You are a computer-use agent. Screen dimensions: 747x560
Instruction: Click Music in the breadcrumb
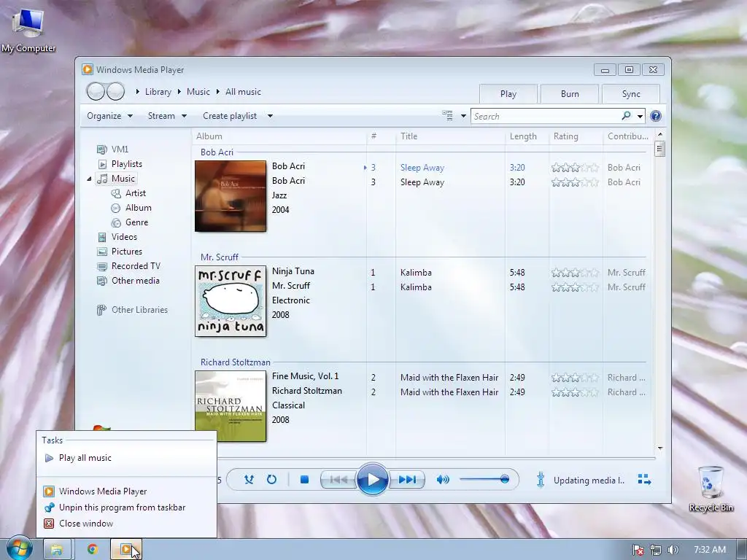[x=198, y=92]
